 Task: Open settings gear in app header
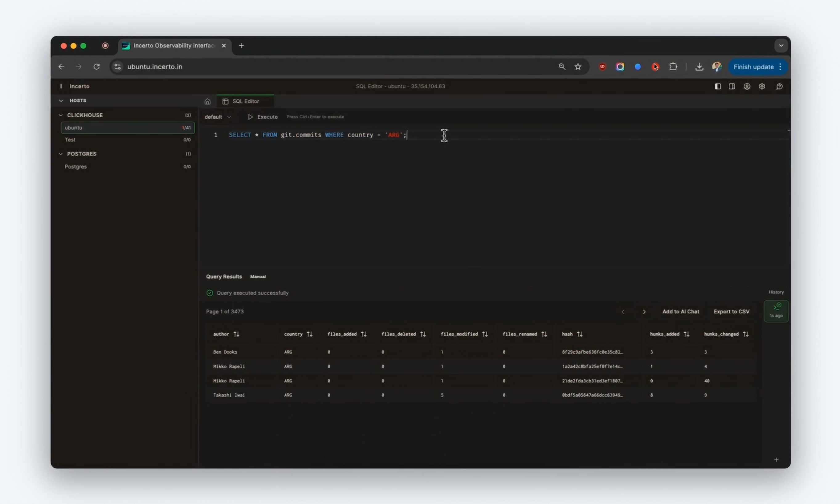762,86
